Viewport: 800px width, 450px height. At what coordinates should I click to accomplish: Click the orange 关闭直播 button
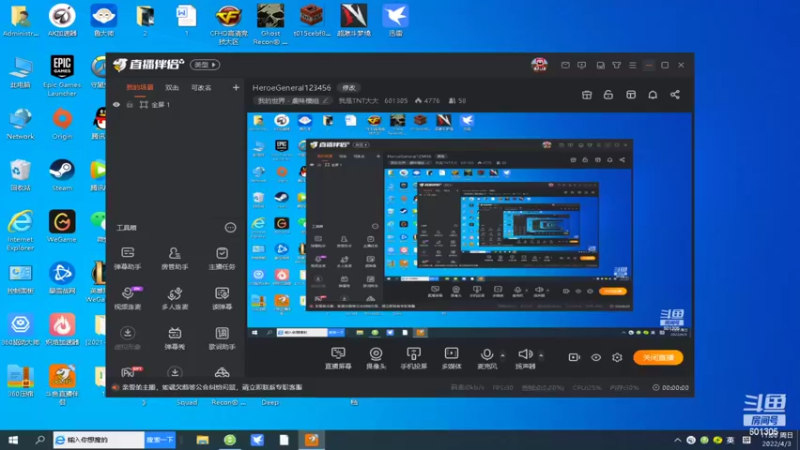tap(658, 357)
